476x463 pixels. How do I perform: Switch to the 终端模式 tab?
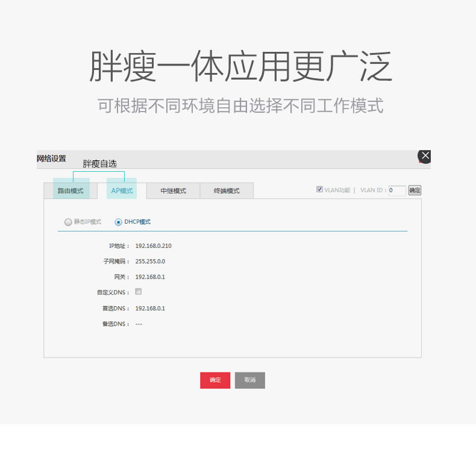pyautogui.click(x=227, y=191)
